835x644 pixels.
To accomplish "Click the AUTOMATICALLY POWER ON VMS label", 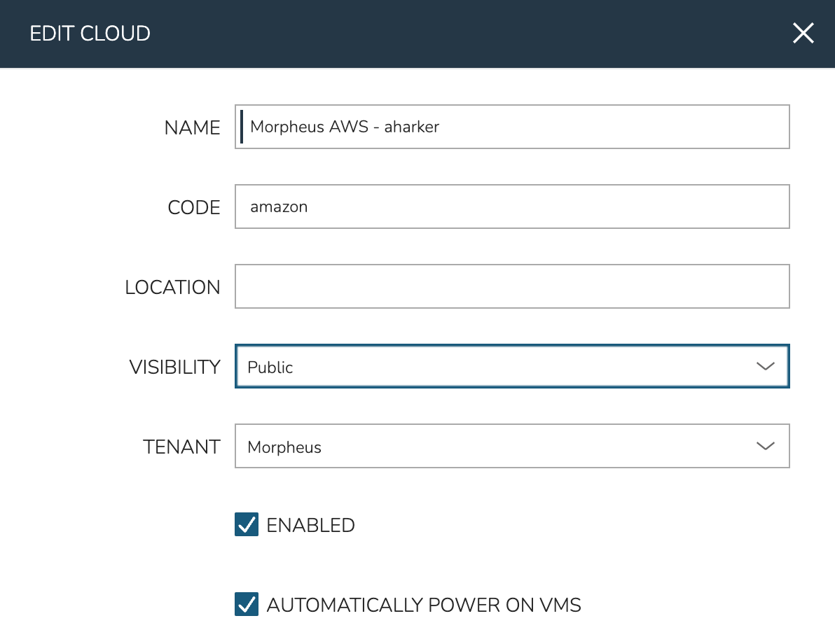I will pos(424,605).
